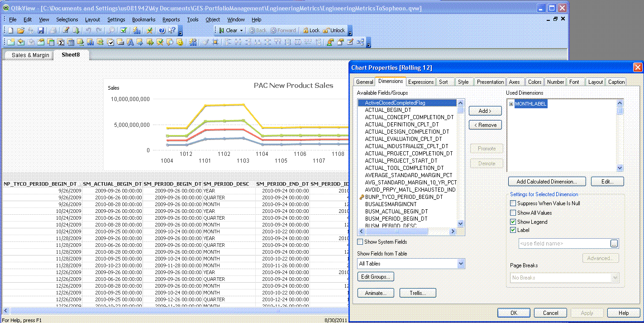
Task: Expand the MONTHLABEL dimension tree node
Action: [x=511, y=104]
